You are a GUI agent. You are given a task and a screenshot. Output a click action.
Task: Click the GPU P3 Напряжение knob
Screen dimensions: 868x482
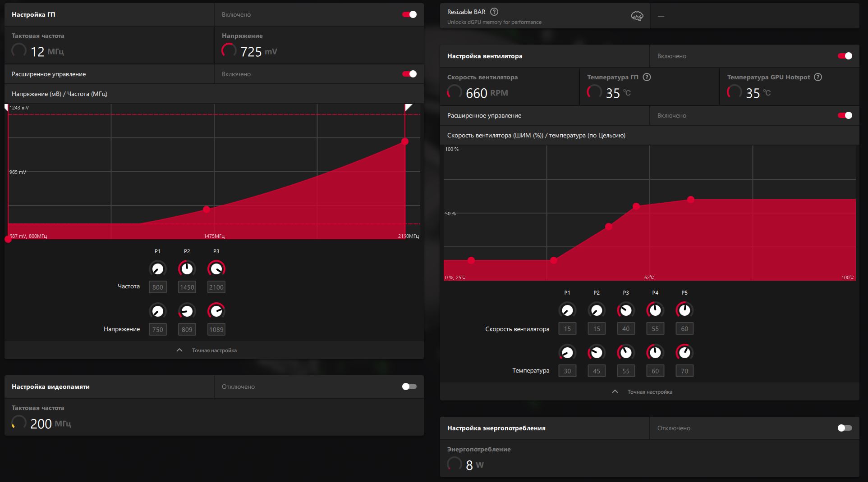[216, 311]
